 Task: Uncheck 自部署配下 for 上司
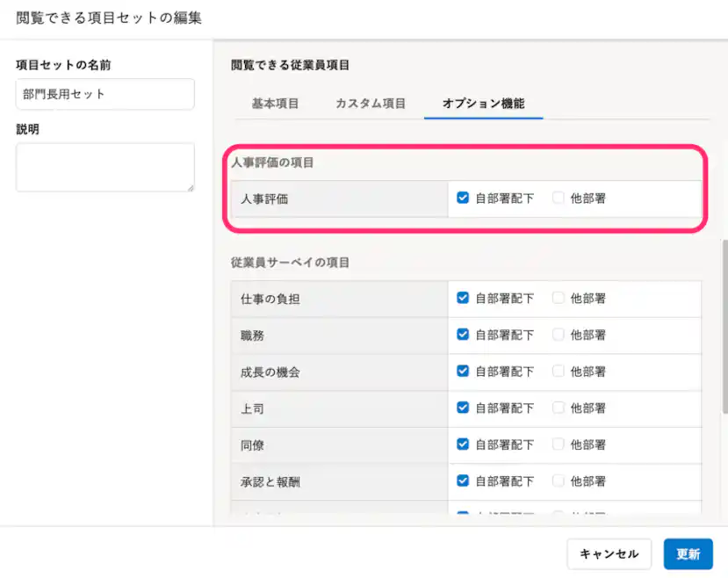(463, 408)
